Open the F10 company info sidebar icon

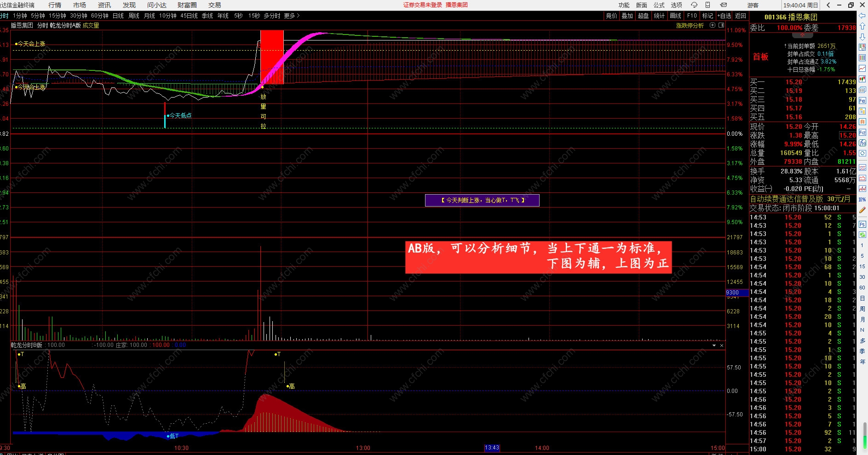pos(862,100)
